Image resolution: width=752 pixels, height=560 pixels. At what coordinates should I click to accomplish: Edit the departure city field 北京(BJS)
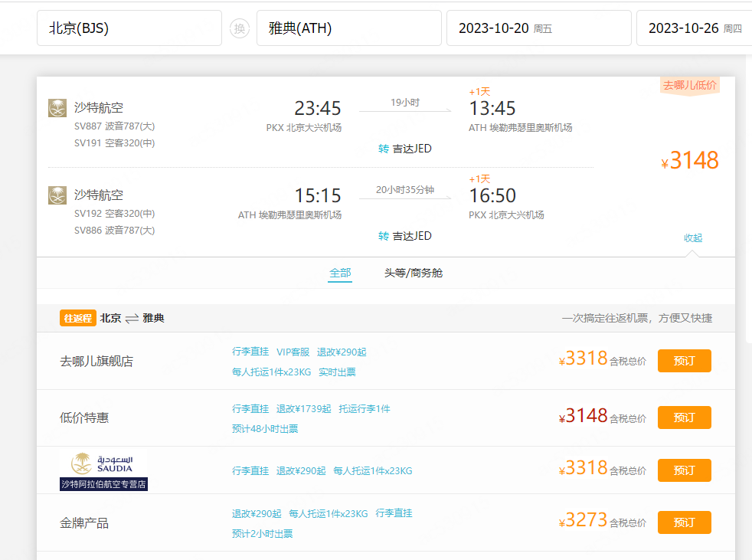click(129, 28)
